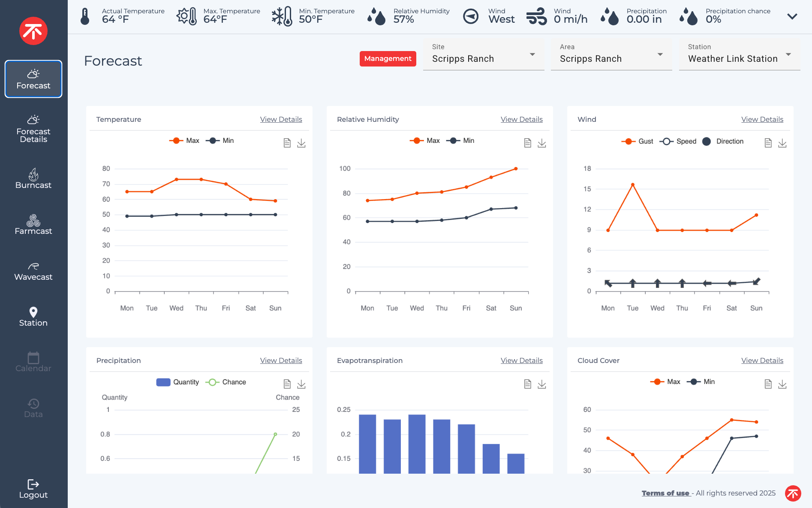Open Relative Humidity View Details link
This screenshot has width=812, height=508.
[x=521, y=119]
